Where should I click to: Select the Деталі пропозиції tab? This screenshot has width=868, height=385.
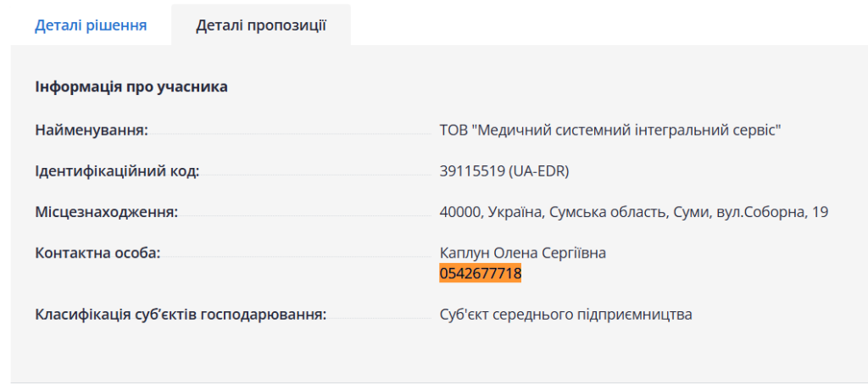261,25
